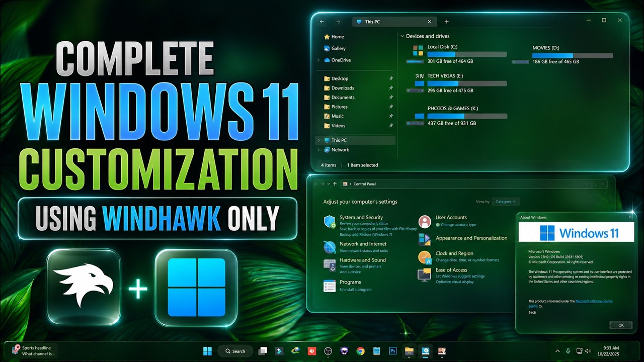Viewport: 644px width, 362px height.
Task: Open Gallery in File Explorer sidebar
Action: (x=335, y=48)
